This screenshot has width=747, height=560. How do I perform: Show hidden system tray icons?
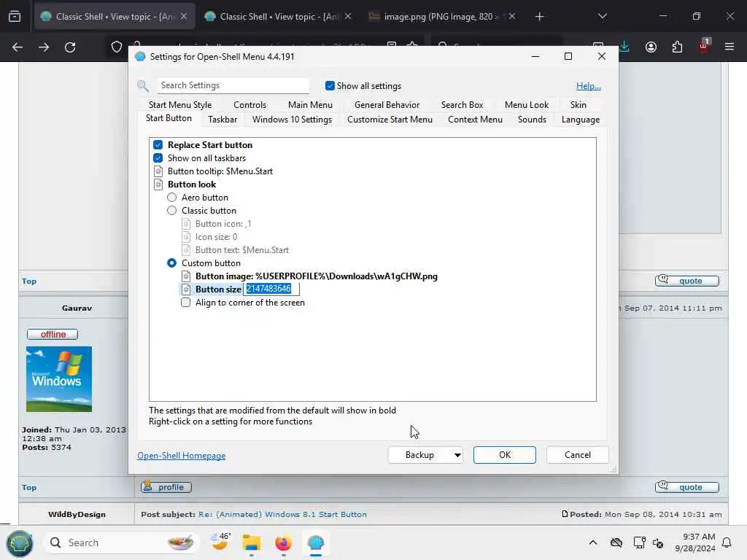coord(592,542)
